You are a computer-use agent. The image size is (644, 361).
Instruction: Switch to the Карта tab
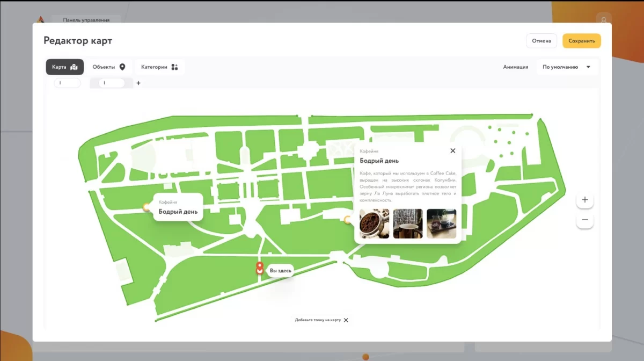[64, 67]
